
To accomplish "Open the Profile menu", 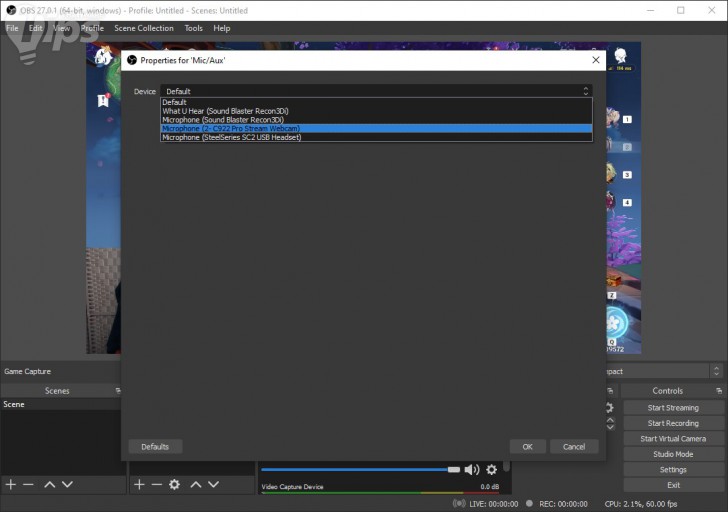I will pos(92,28).
